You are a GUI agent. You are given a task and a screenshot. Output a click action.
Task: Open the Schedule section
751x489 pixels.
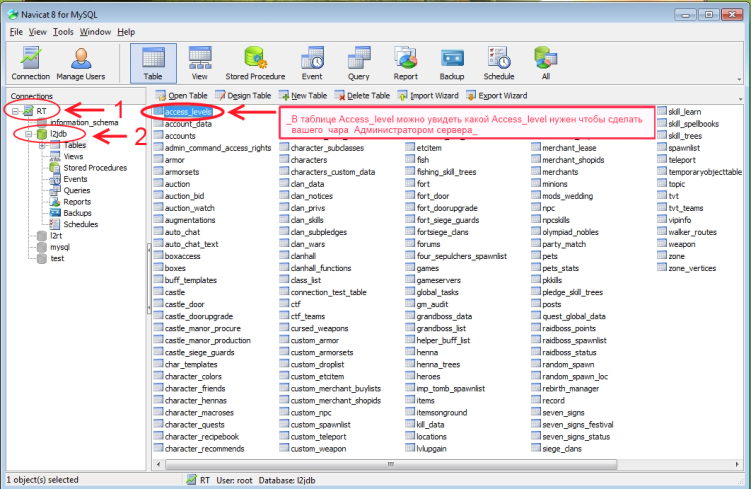point(499,63)
